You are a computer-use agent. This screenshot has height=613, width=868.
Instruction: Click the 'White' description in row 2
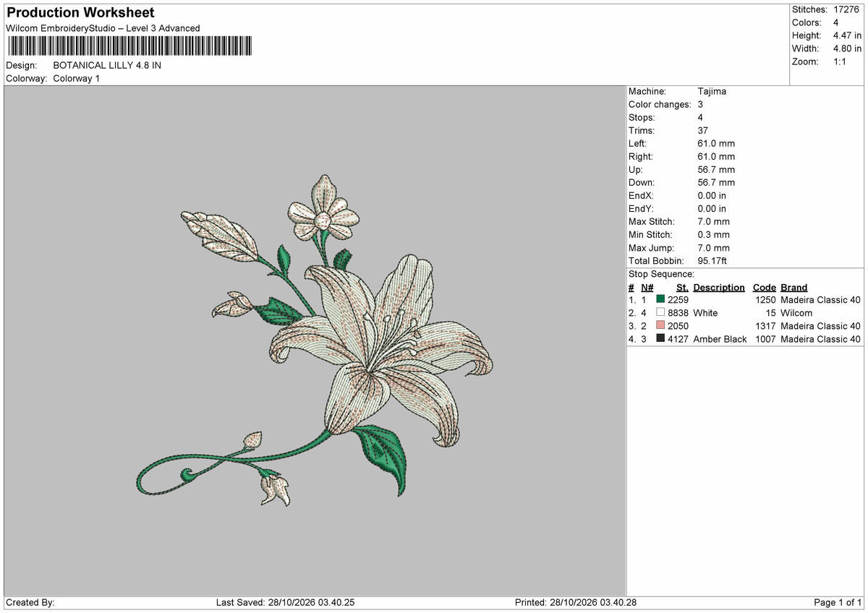tap(705, 313)
